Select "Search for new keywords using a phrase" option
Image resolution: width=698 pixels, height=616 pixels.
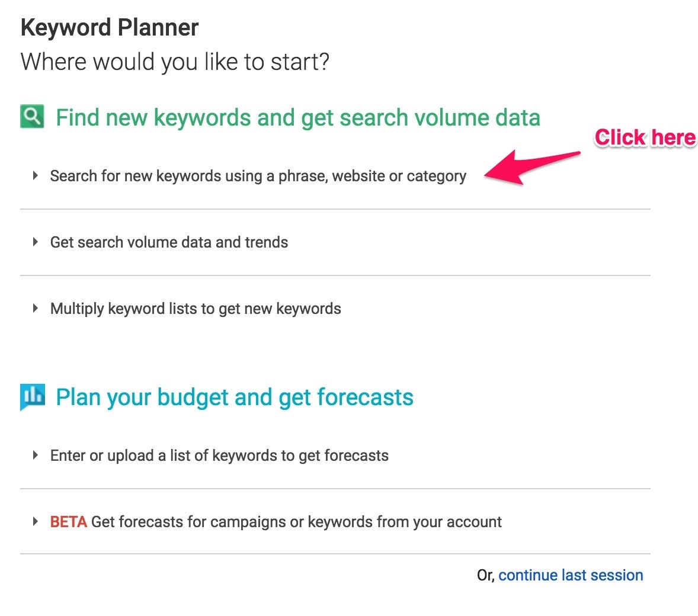point(258,176)
